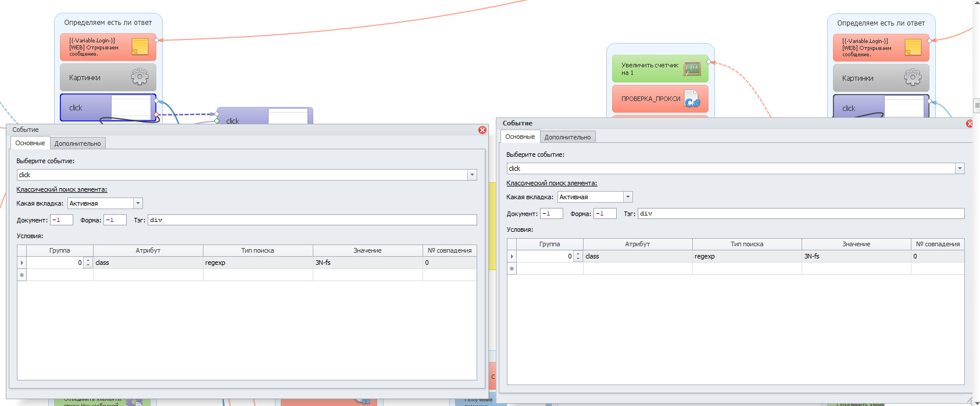Click the Атрибут column header in left table
980x406 pixels.
click(x=148, y=250)
